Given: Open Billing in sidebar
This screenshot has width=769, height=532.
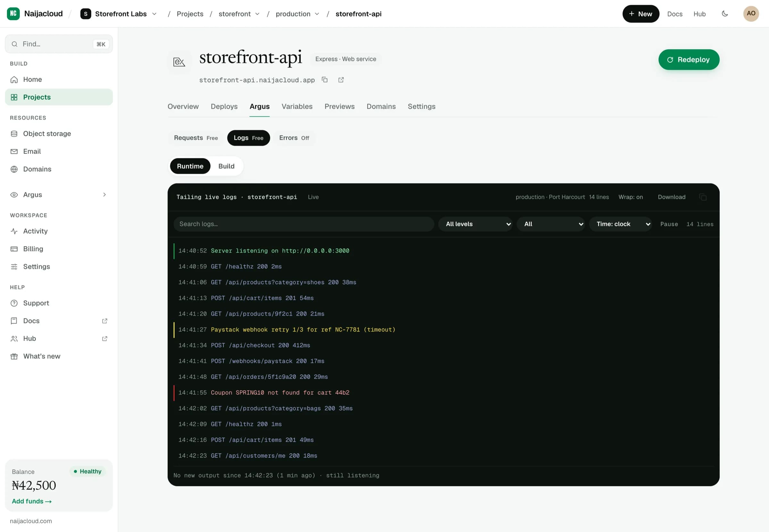Looking at the screenshot, I should [x=59, y=249].
